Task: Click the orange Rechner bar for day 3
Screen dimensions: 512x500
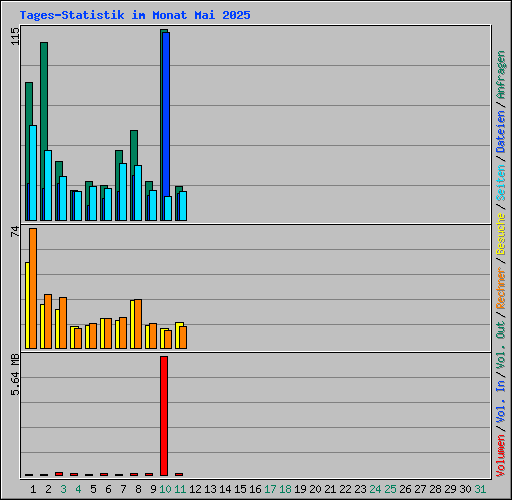Action: tap(63, 323)
